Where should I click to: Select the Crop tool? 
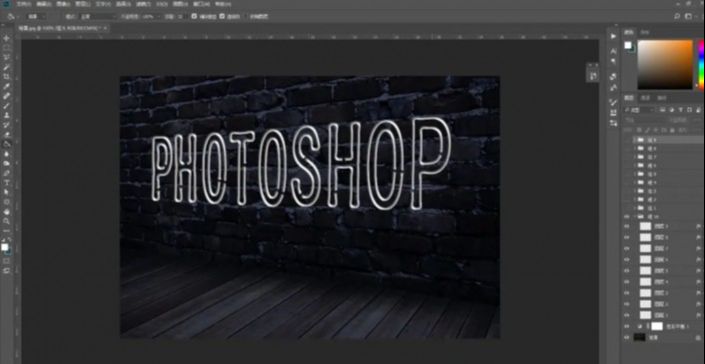[x=6, y=76]
